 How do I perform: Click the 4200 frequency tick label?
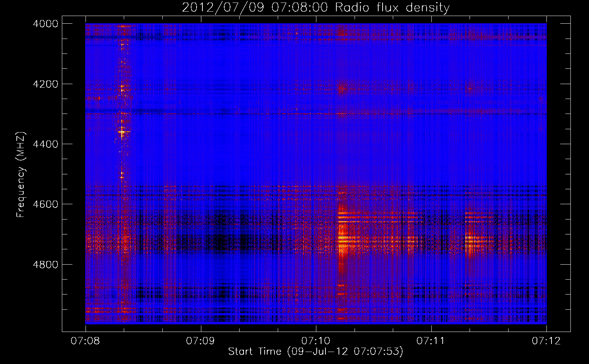(46, 84)
